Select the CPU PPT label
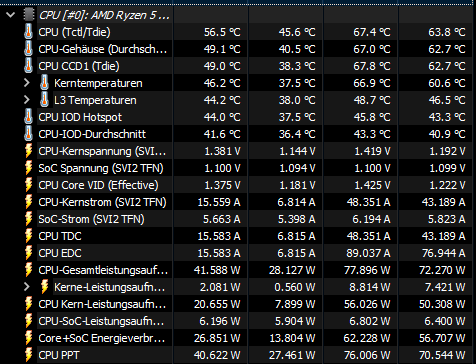Viewport: 476px width, 364px height. click(x=59, y=355)
